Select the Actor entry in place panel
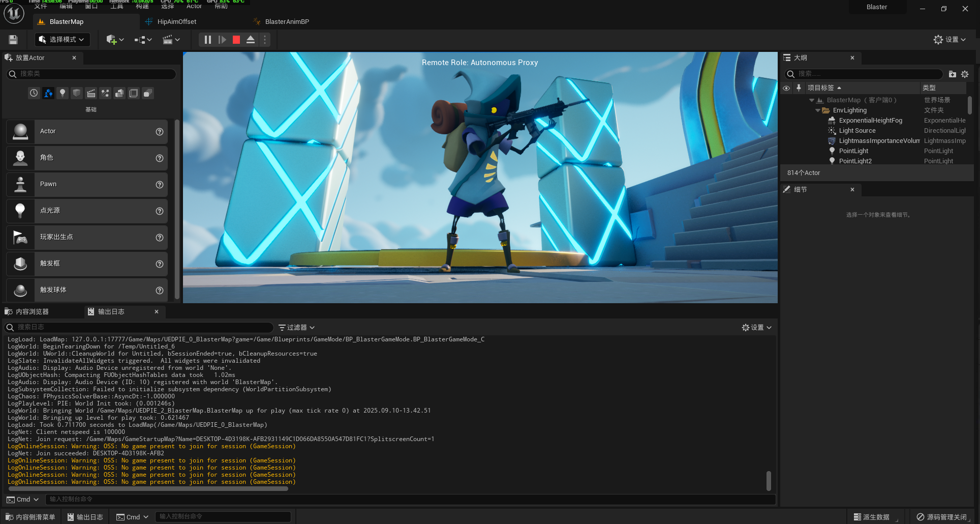The height and width of the screenshot is (524, 980). [x=87, y=132]
